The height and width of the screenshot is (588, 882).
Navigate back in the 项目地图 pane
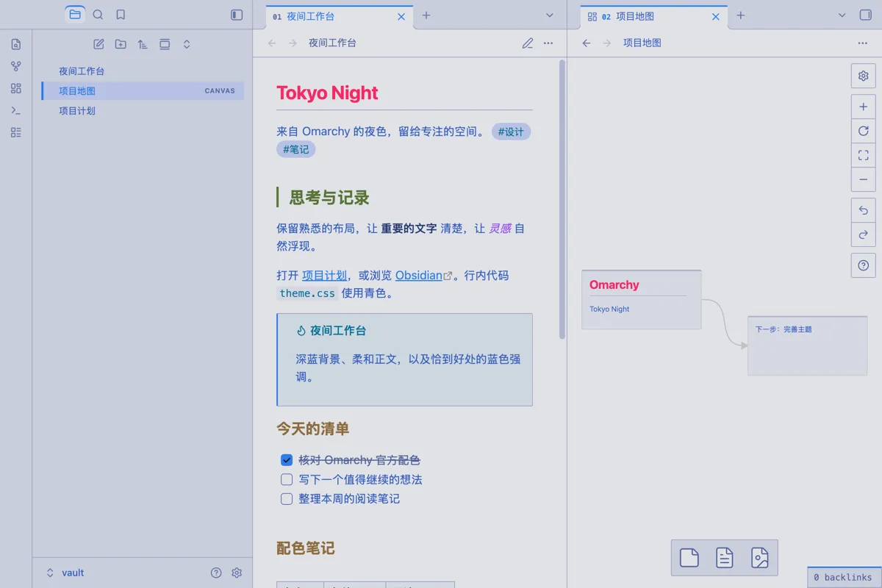click(x=587, y=43)
